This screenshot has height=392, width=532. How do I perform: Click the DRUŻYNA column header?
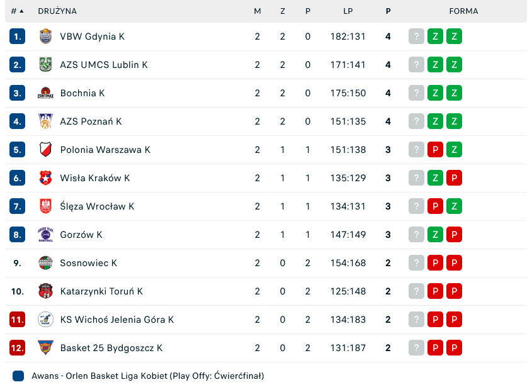point(57,11)
